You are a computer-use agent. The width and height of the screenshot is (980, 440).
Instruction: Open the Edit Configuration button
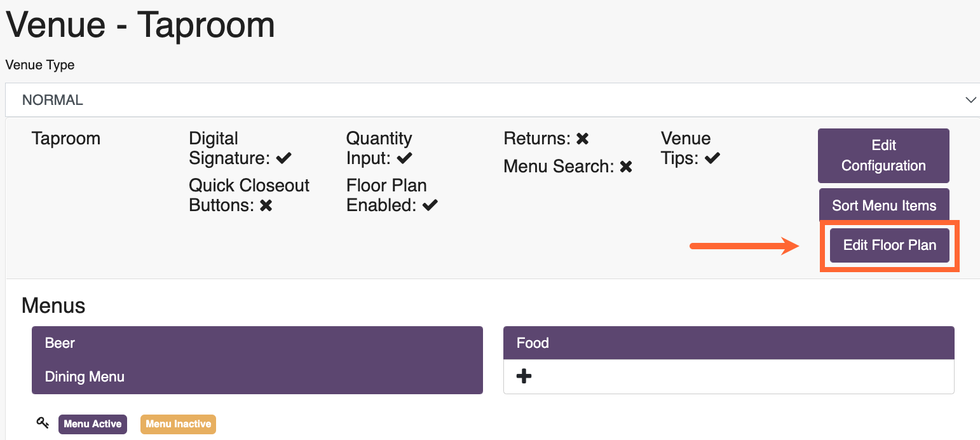883,156
